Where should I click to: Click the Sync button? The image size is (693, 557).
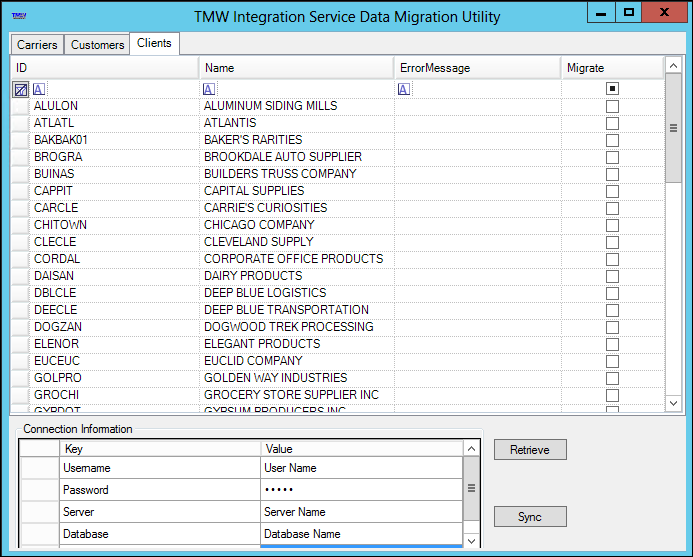point(530,517)
